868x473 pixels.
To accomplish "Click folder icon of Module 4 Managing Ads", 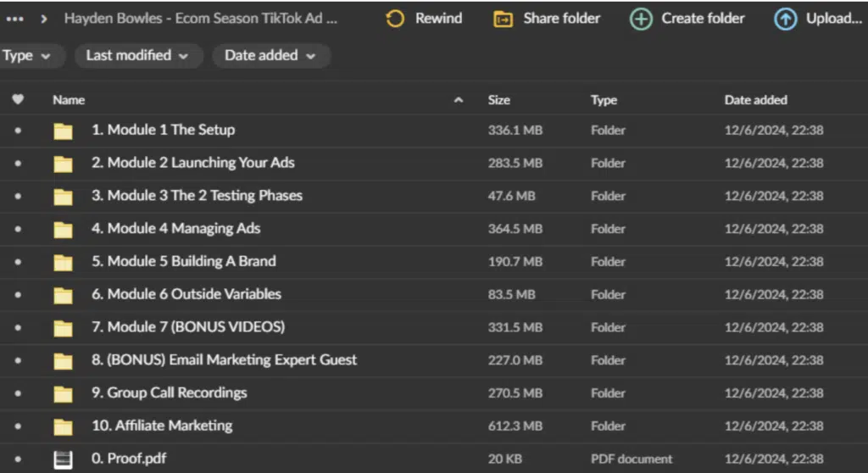I will tap(63, 230).
